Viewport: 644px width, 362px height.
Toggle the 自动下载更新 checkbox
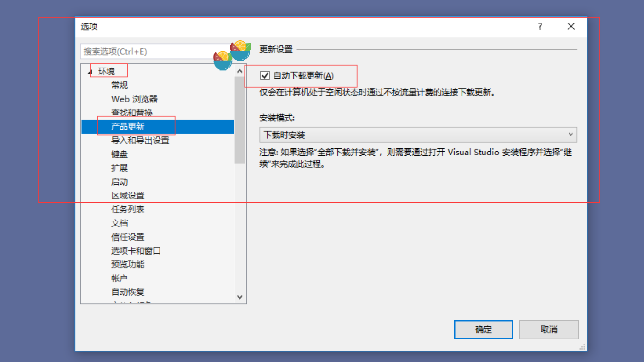(265, 76)
